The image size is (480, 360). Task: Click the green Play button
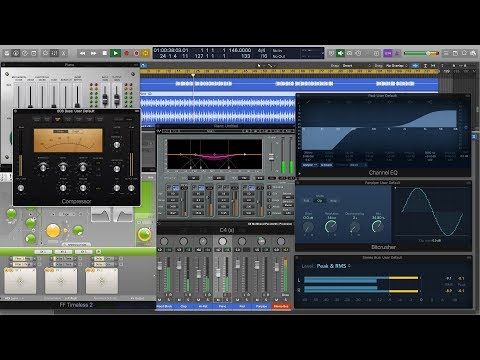click(x=115, y=53)
